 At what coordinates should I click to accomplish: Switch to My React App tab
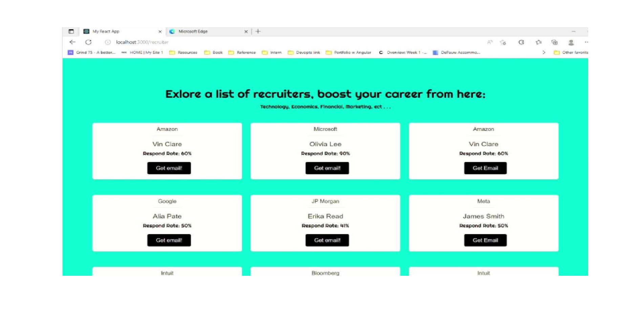(x=122, y=32)
